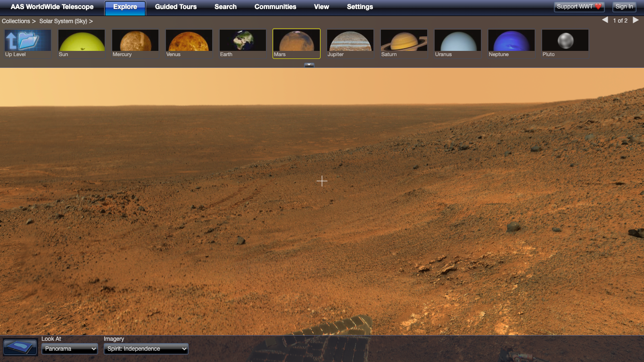Go to previous thumbnail page arrow
Screen dimensions: 644x362
[605, 20]
